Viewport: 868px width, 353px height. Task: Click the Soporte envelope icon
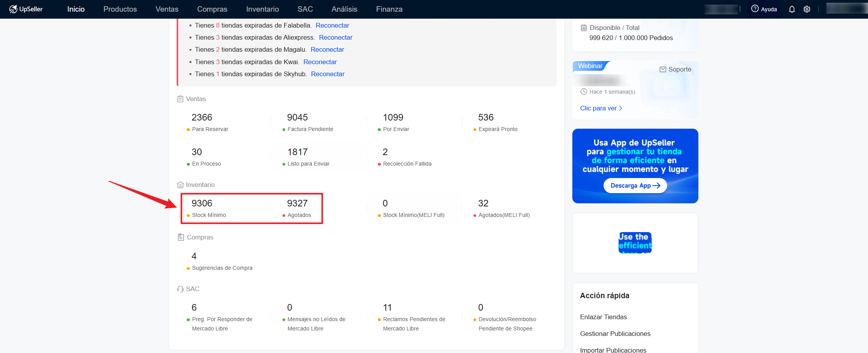click(663, 69)
